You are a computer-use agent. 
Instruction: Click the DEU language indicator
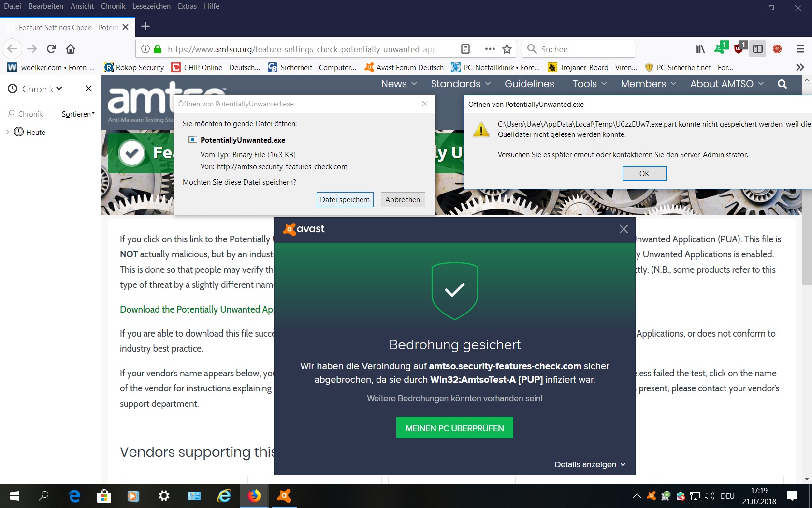point(727,496)
